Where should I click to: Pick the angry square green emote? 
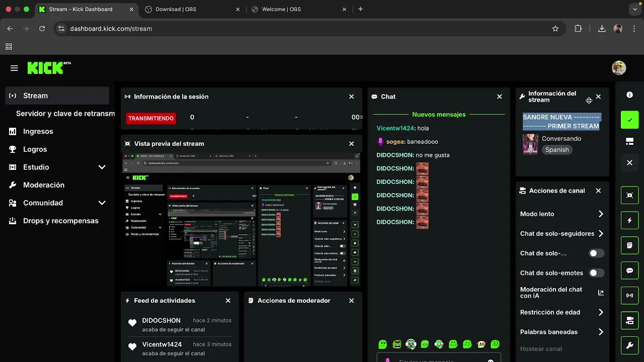(x=397, y=344)
